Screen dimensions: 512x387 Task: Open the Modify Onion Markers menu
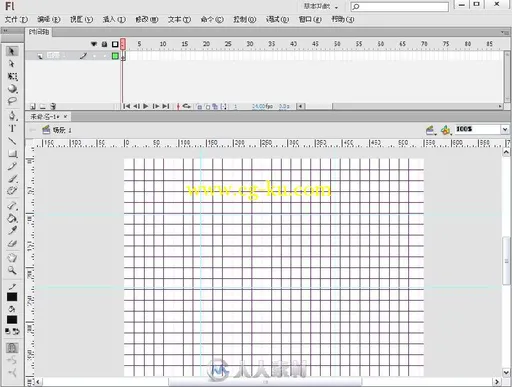[x=223, y=106]
